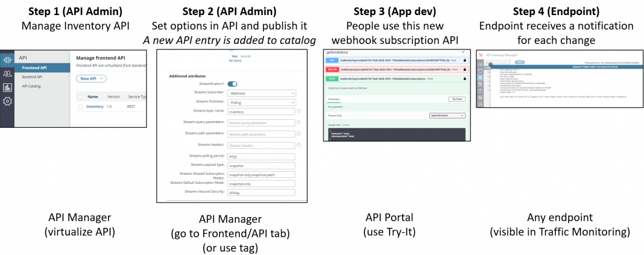Click help icon next to Streams headers

point(298,145)
